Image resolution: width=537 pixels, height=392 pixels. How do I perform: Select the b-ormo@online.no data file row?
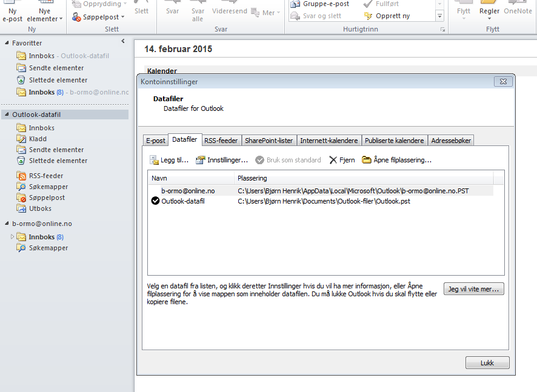pyautogui.click(x=321, y=191)
